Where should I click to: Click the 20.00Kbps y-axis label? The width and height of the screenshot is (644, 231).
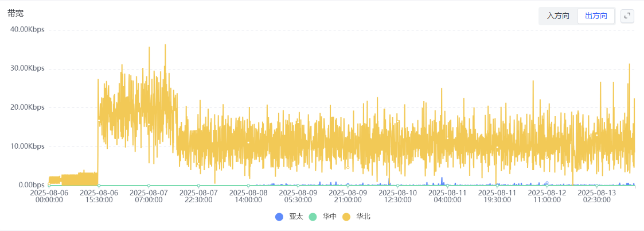[x=27, y=107]
